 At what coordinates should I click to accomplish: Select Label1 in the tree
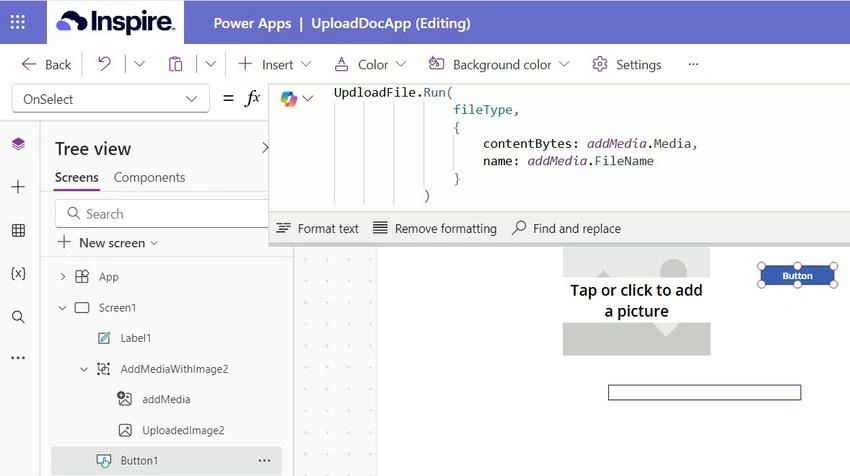pyautogui.click(x=136, y=338)
